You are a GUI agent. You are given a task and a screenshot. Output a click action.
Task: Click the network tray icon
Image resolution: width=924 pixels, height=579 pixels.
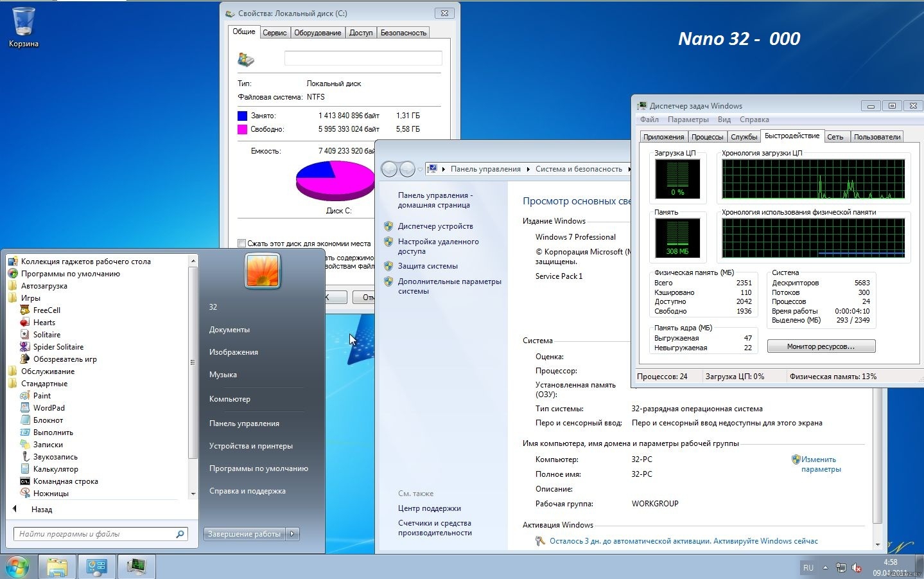click(841, 567)
